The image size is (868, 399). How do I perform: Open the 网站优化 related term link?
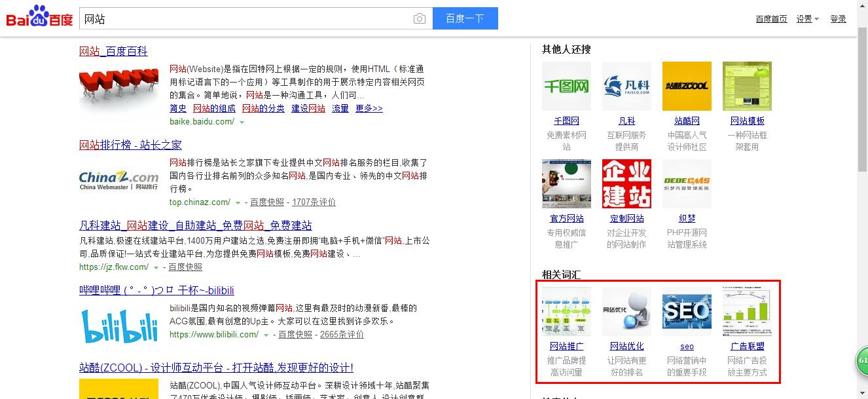tap(626, 346)
